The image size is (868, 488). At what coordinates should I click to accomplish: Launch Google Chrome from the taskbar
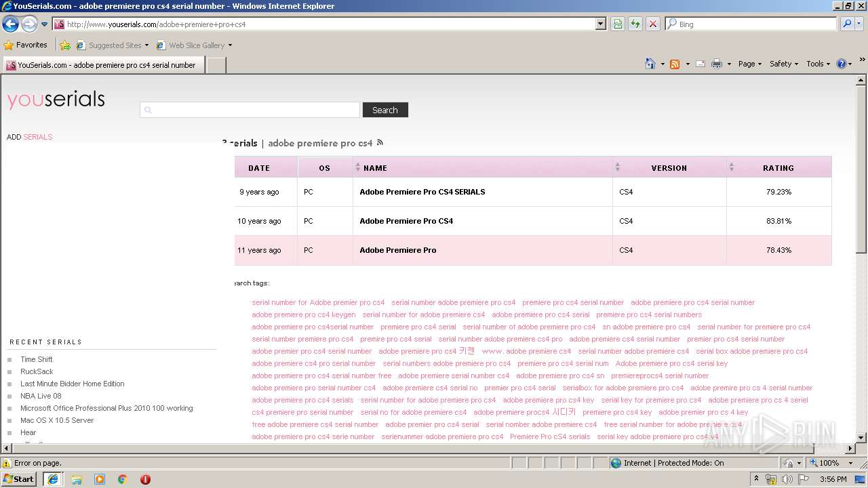pos(123,479)
